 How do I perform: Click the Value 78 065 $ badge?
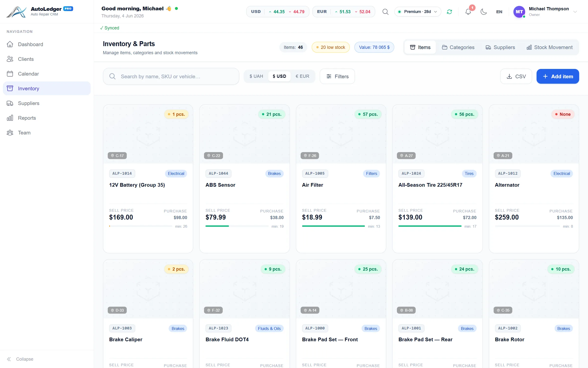click(374, 47)
